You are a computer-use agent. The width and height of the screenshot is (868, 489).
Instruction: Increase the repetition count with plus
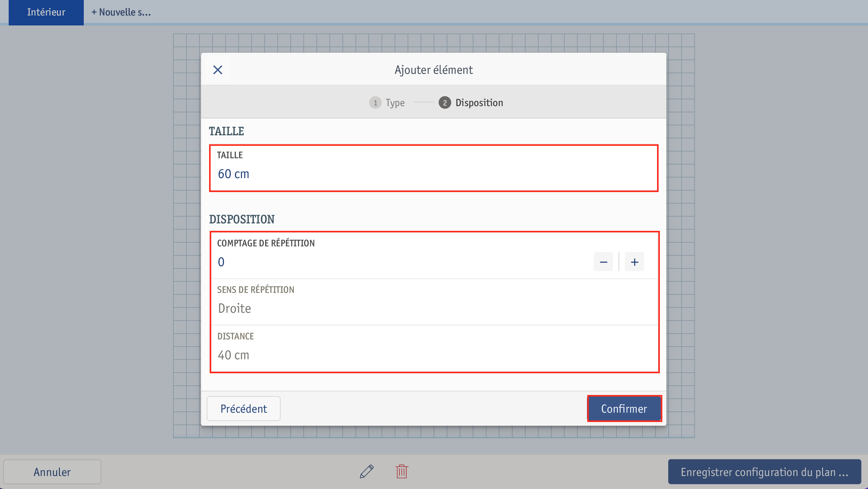634,262
